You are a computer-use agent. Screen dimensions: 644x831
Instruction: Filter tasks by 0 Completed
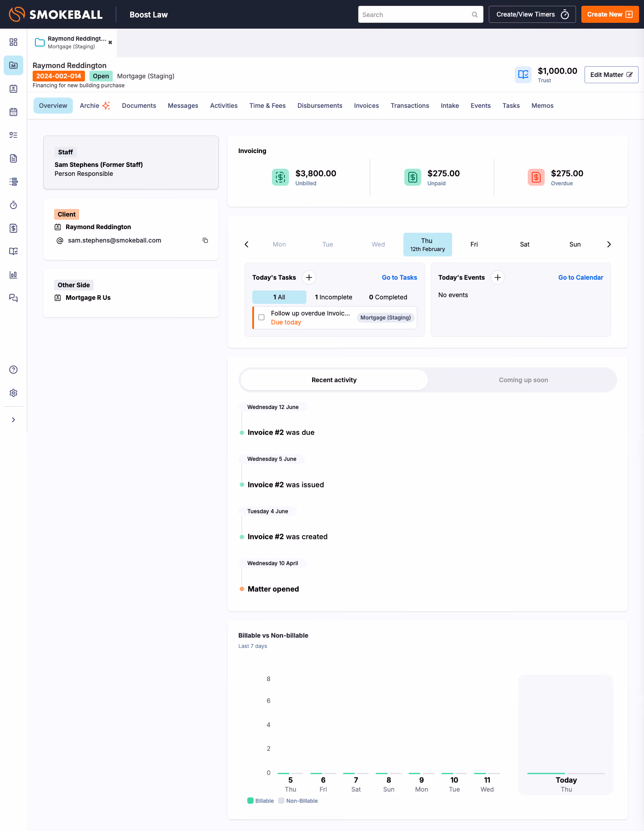[388, 297]
